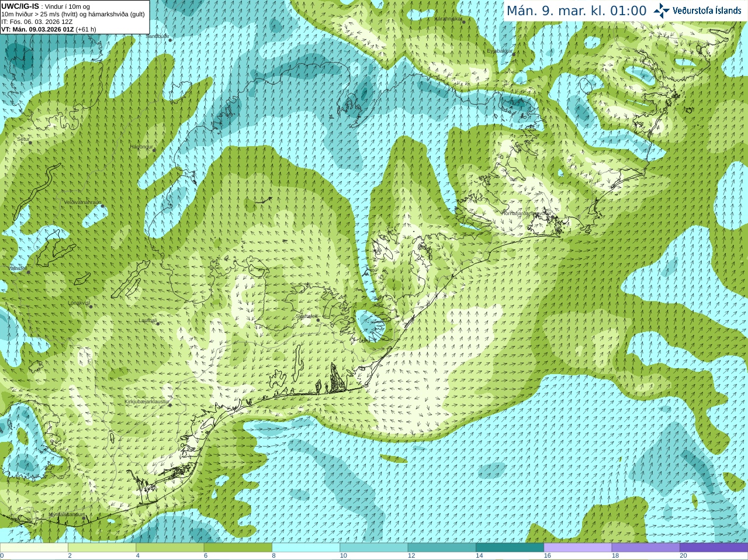
Task: Click the Laufbali station marker dot
Action: pyautogui.click(x=158, y=323)
